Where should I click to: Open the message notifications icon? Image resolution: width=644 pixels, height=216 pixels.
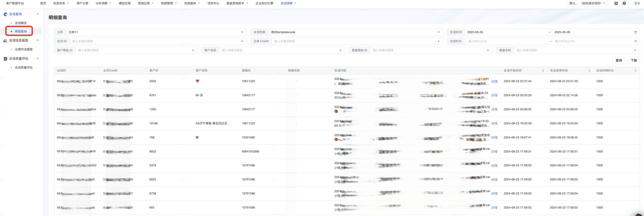pos(616,3)
